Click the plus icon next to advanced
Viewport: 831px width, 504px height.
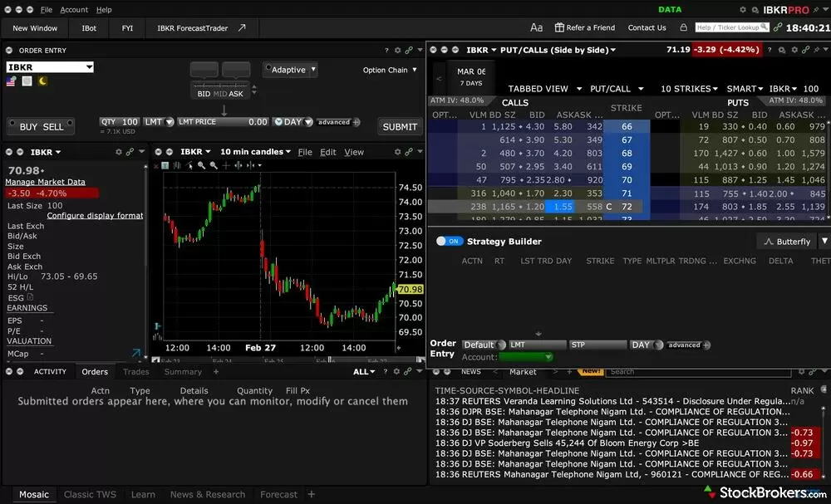tap(356, 122)
